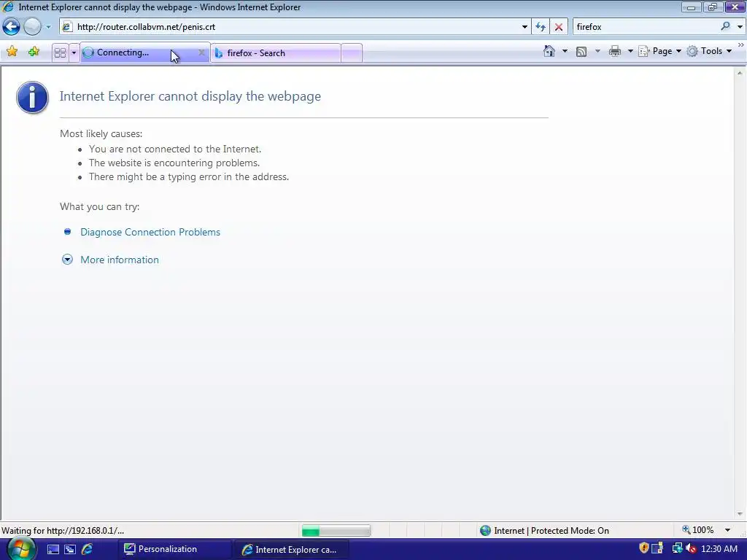Open a new blank tab
747x560 pixels.
(x=352, y=52)
